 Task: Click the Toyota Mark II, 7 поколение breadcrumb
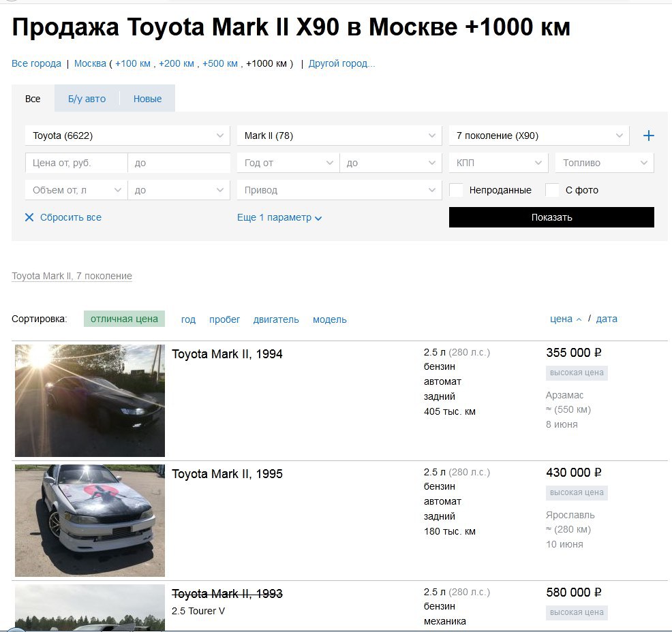pos(72,276)
